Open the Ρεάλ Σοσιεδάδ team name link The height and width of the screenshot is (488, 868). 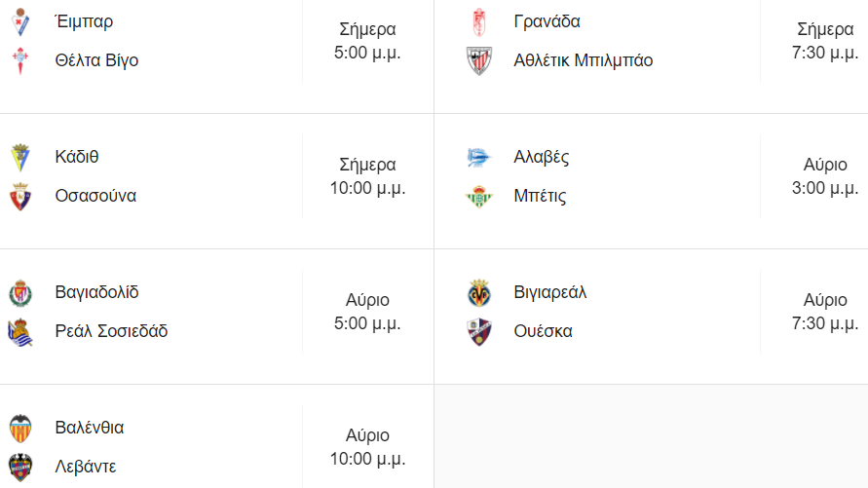[x=111, y=331]
